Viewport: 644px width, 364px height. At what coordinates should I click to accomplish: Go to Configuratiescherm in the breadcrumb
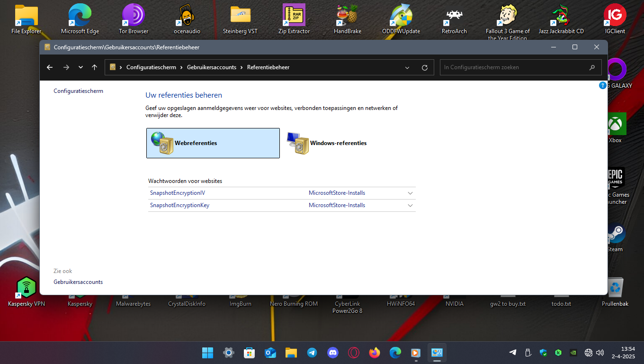(x=151, y=67)
